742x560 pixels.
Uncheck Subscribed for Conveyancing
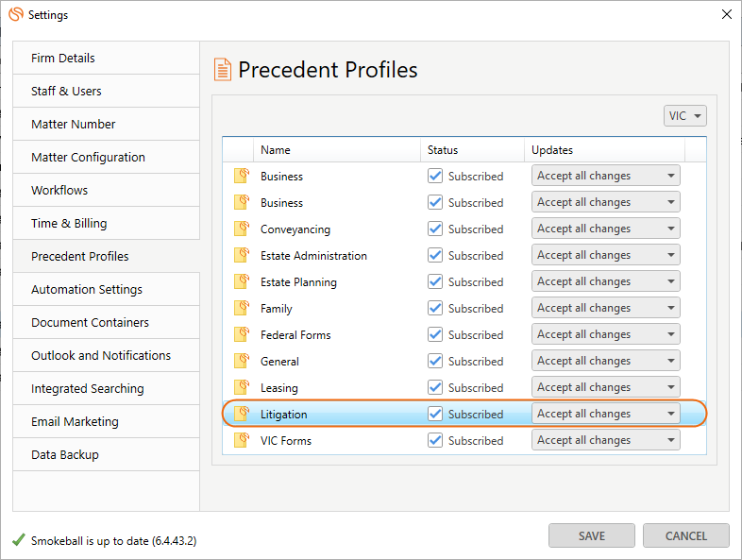435,229
